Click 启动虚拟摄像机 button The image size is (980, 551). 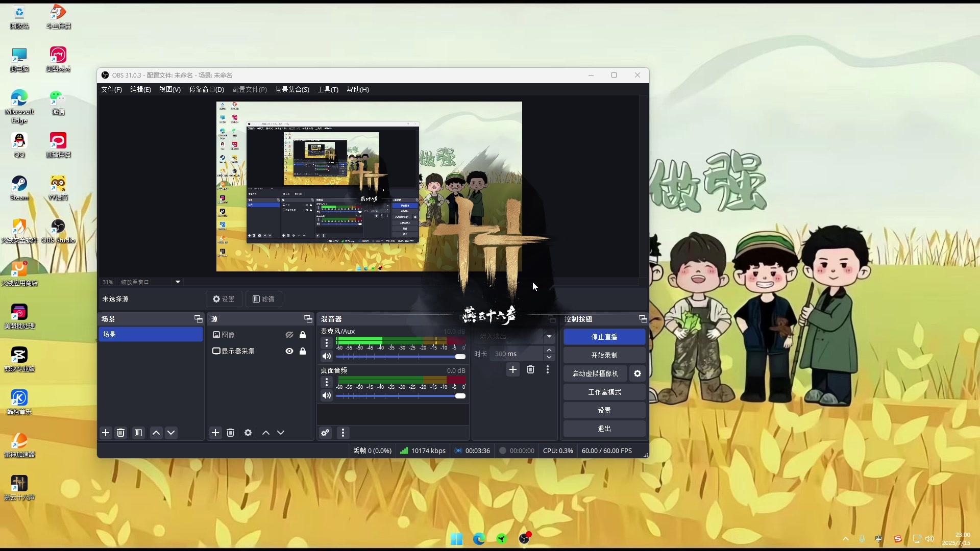click(x=595, y=373)
